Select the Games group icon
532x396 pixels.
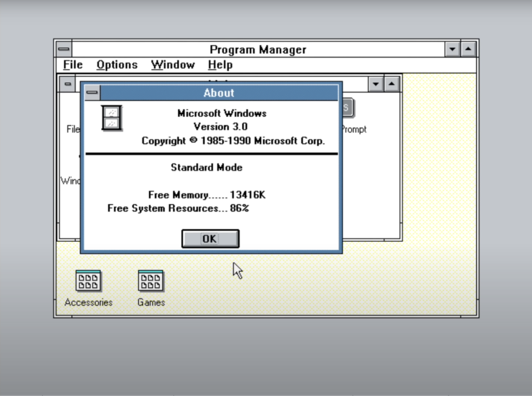pos(151,281)
